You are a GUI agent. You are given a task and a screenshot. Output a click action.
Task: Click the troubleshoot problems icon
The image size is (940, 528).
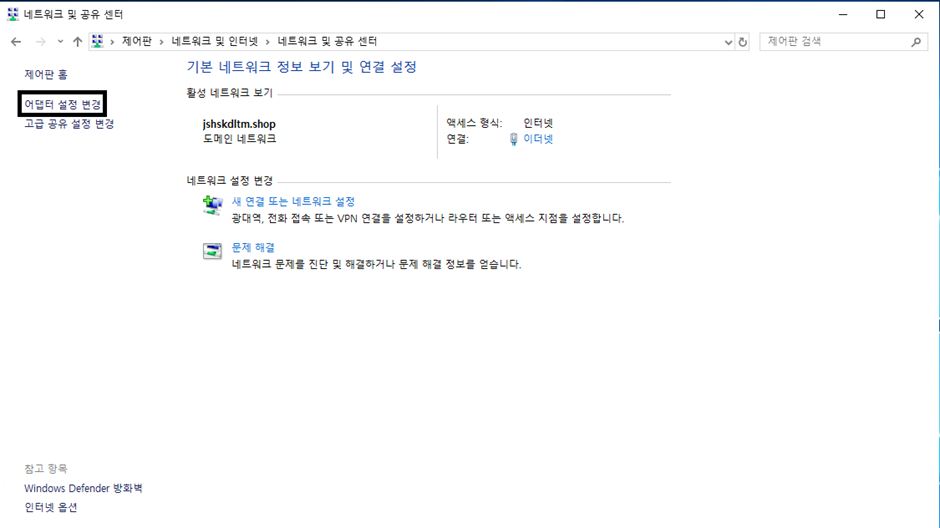pos(212,251)
